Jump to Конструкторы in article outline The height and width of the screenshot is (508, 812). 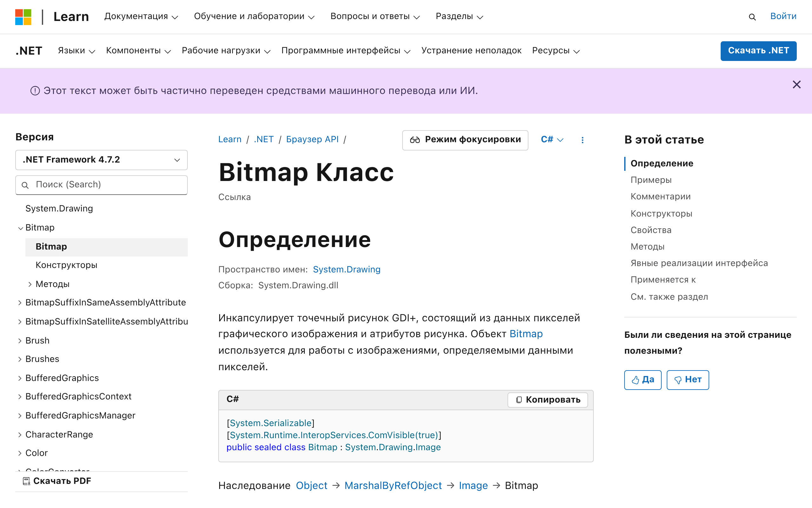click(x=661, y=214)
